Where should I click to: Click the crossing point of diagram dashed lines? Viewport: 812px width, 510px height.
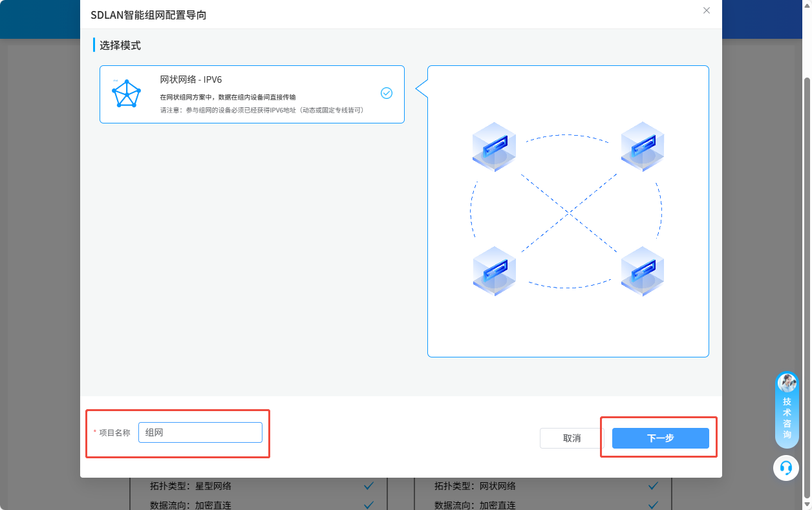point(568,211)
